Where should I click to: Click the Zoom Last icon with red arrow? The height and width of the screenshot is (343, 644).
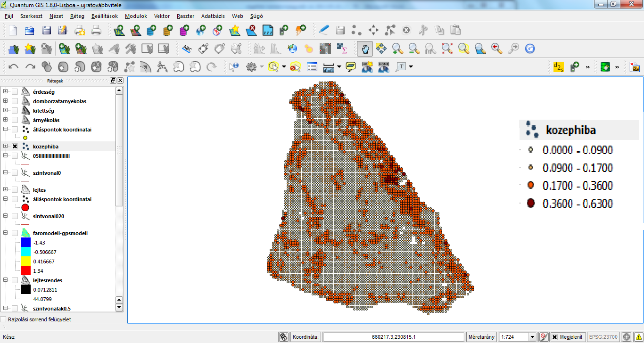point(496,48)
